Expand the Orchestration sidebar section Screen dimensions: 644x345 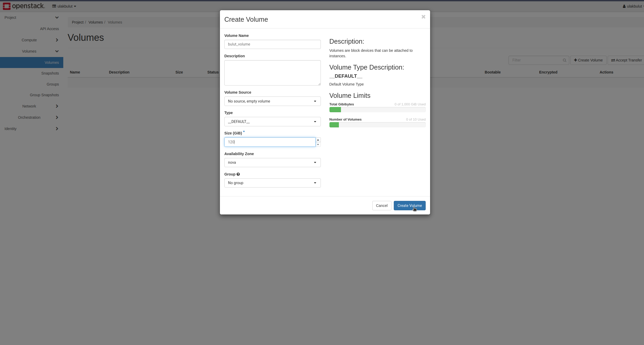coord(31,117)
